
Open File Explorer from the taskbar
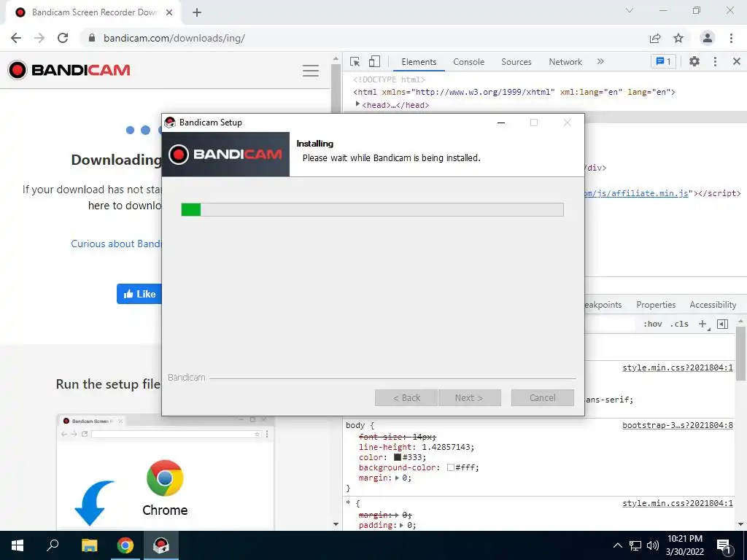[89, 545]
